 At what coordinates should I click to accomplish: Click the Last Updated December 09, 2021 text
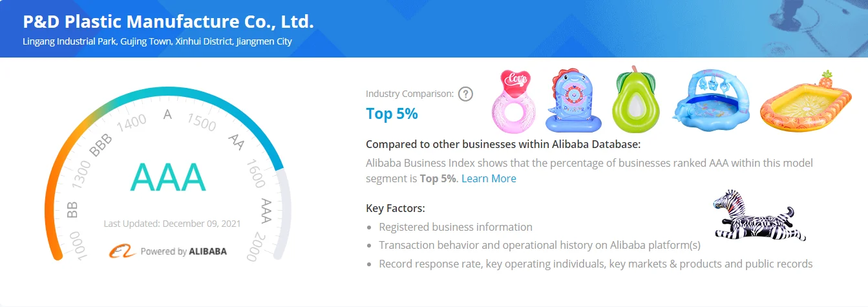tap(172, 224)
